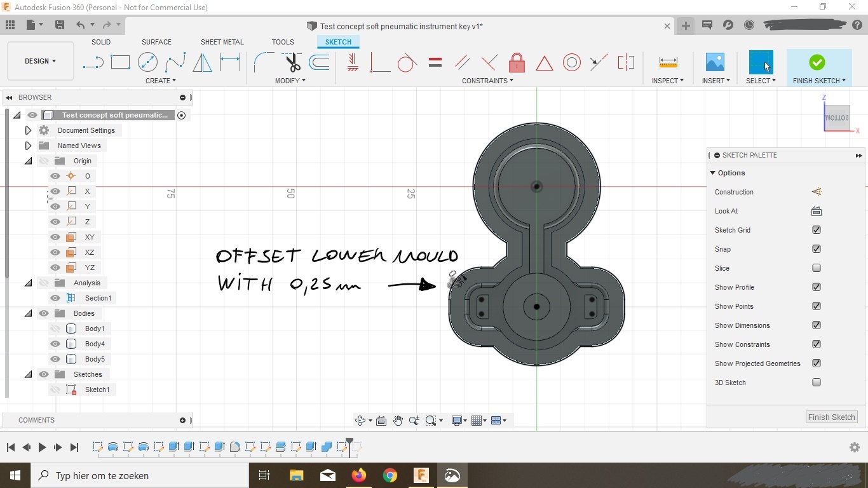Screen dimensions: 868x488
Task: Open the CONSTRAINTS dropdown menu
Action: pos(487,81)
